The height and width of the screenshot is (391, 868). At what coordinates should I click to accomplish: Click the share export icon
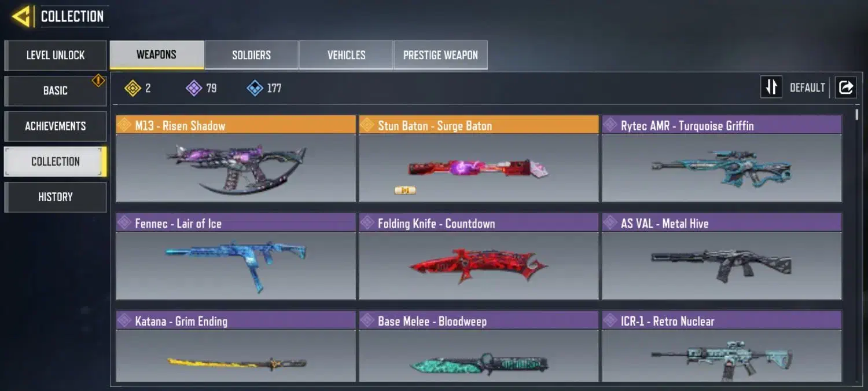[845, 87]
